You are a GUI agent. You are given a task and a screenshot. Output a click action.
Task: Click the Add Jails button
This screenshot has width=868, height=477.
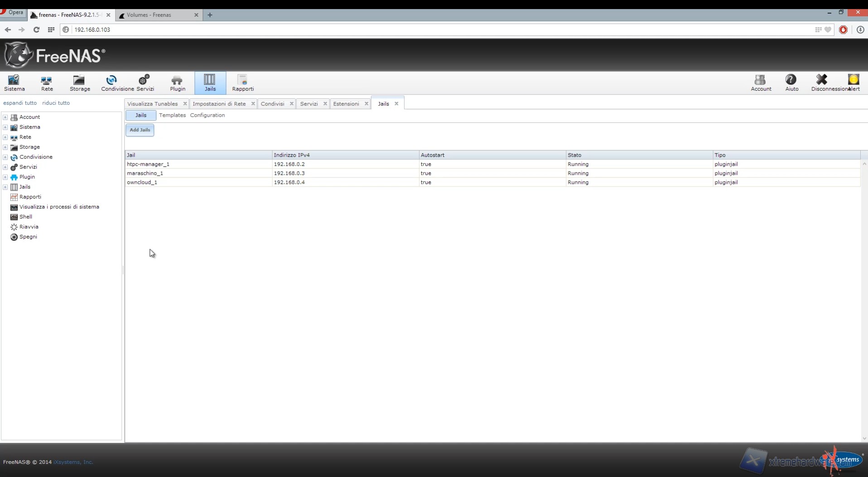140,130
